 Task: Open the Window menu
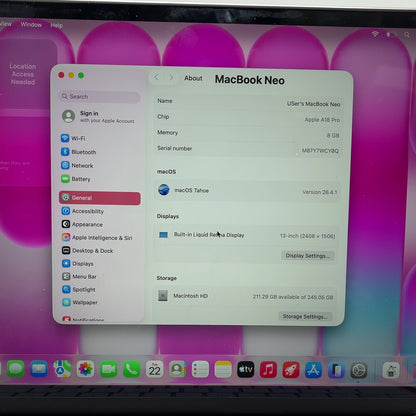(31, 24)
